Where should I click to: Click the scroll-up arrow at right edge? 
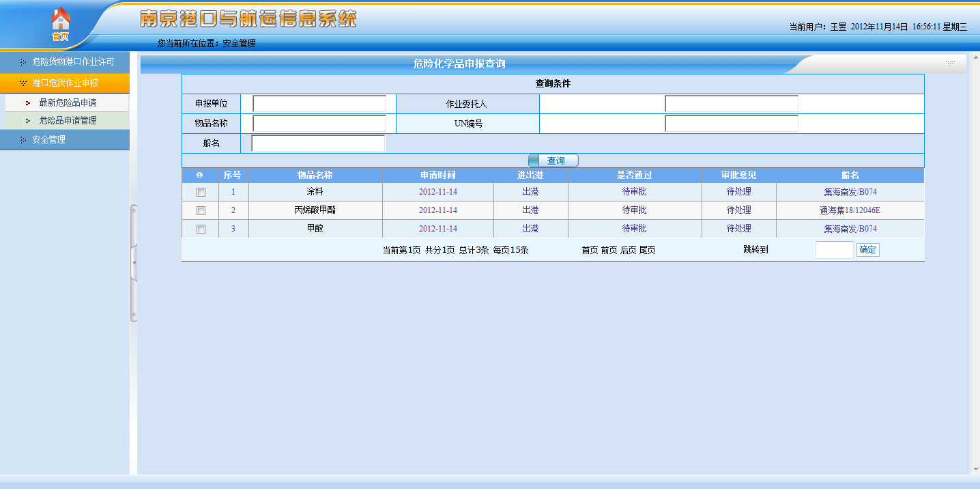click(x=974, y=59)
